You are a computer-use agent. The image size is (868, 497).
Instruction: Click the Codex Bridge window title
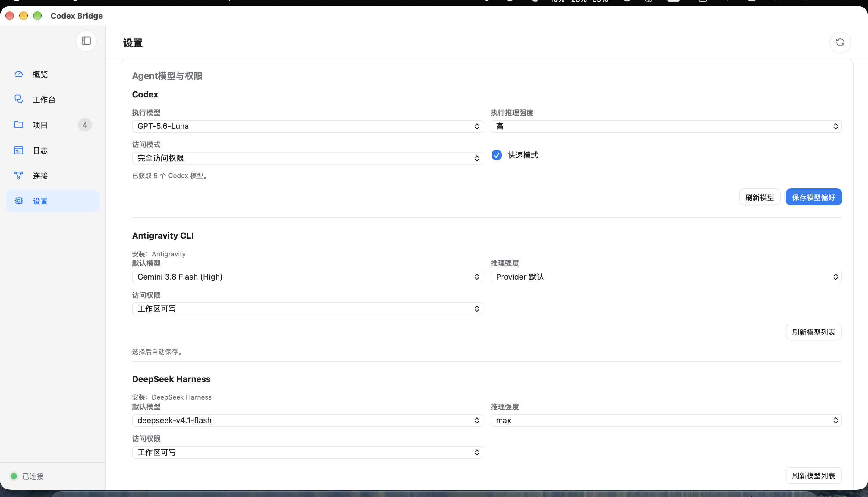pos(77,16)
